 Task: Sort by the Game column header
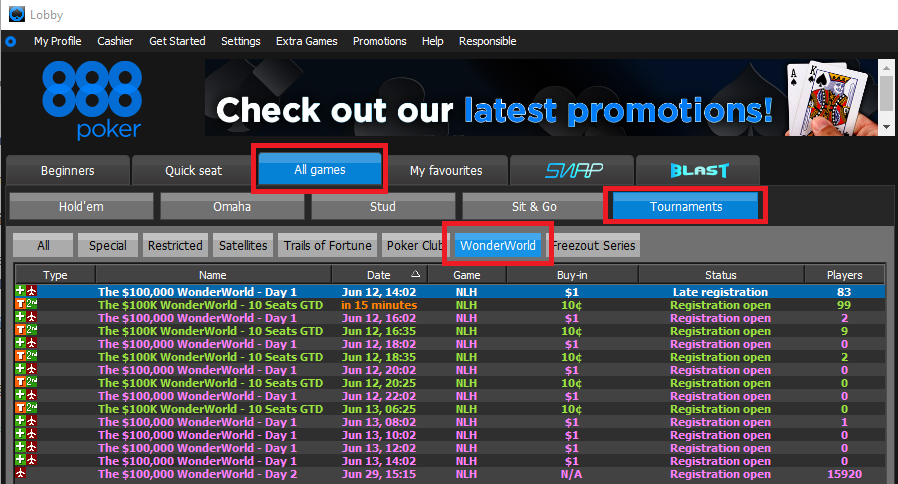click(x=467, y=275)
